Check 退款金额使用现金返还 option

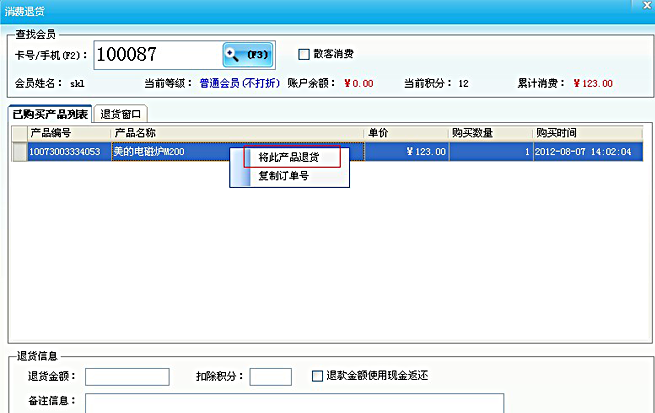[318, 376]
